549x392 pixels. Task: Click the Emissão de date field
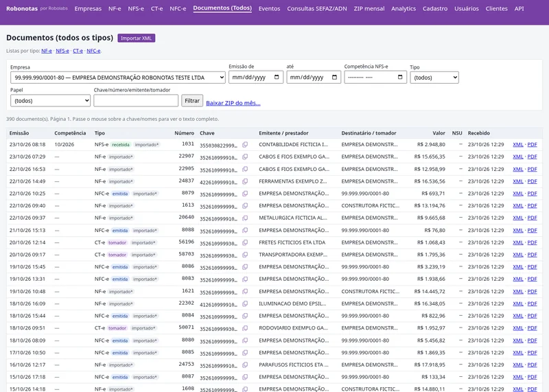(255, 77)
